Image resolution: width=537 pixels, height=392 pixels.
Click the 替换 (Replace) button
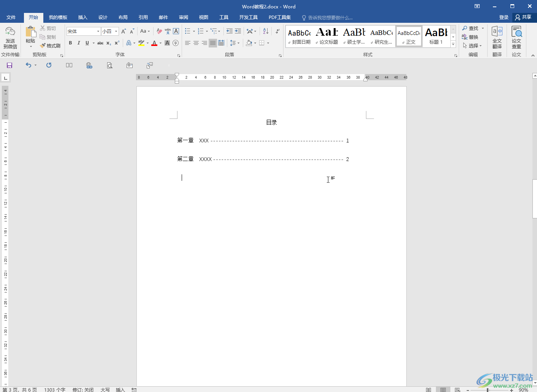pos(470,37)
